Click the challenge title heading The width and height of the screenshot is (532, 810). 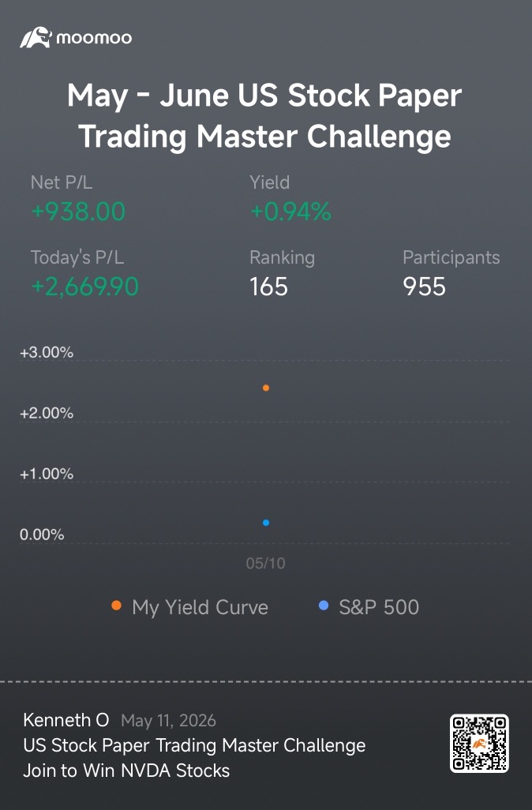point(265,116)
